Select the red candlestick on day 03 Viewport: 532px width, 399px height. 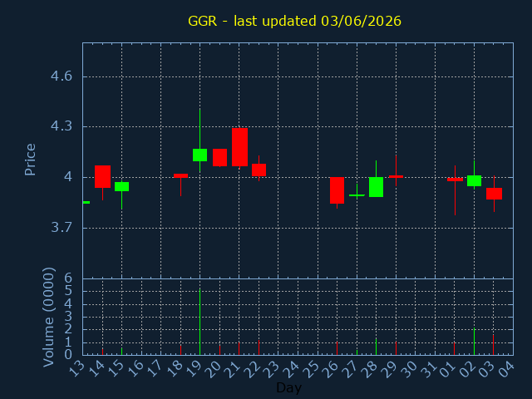pos(494,194)
